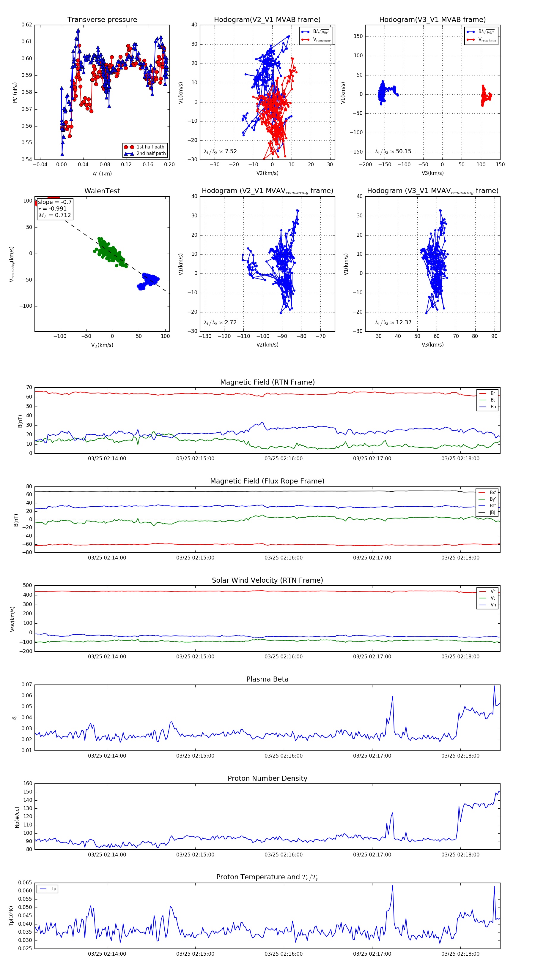
Task: Click the λ1/λ2 ≈ 7.52 annotation
Action: point(220,151)
